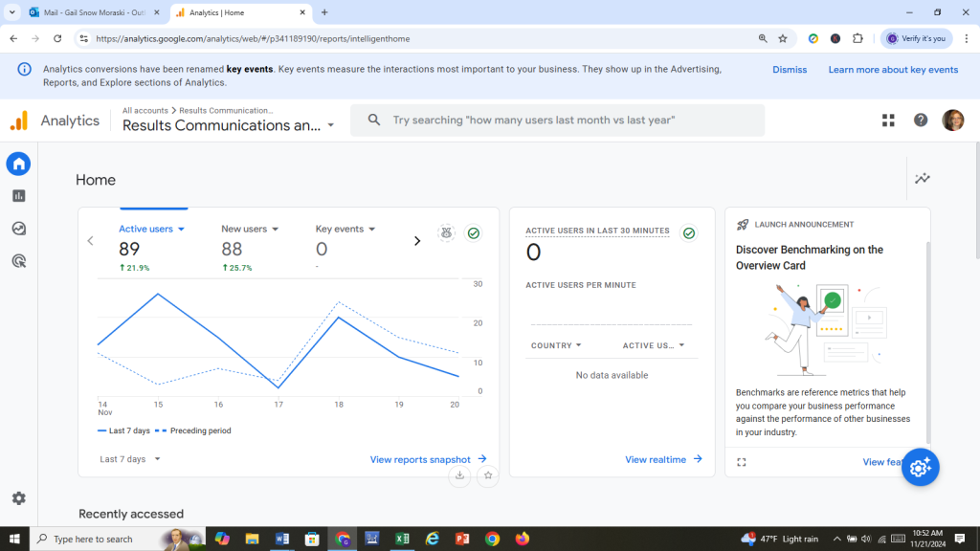The height and width of the screenshot is (551, 980).
Task: Click the All accounts breadcrumb
Action: click(x=145, y=111)
